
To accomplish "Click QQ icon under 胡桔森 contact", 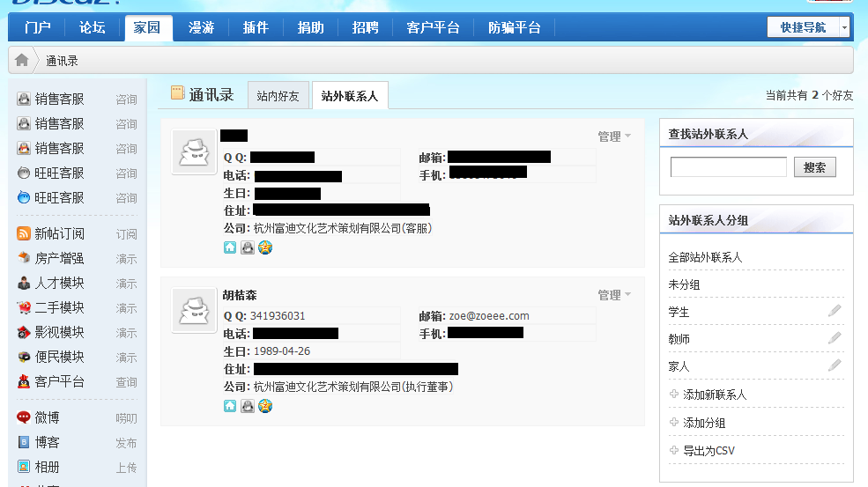I will coord(248,406).
